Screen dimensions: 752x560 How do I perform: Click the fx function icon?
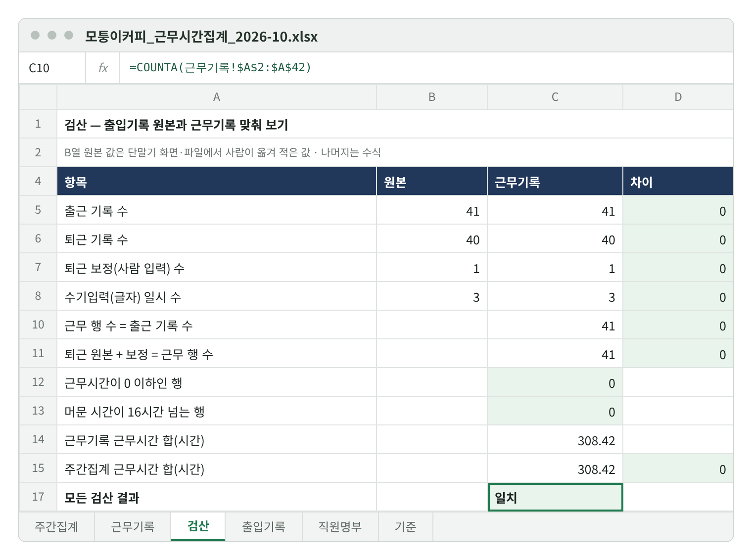tap(103, 68)
